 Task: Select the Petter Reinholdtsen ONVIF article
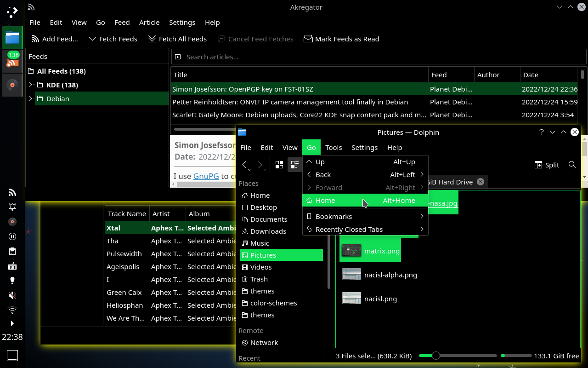coord(374,102)
